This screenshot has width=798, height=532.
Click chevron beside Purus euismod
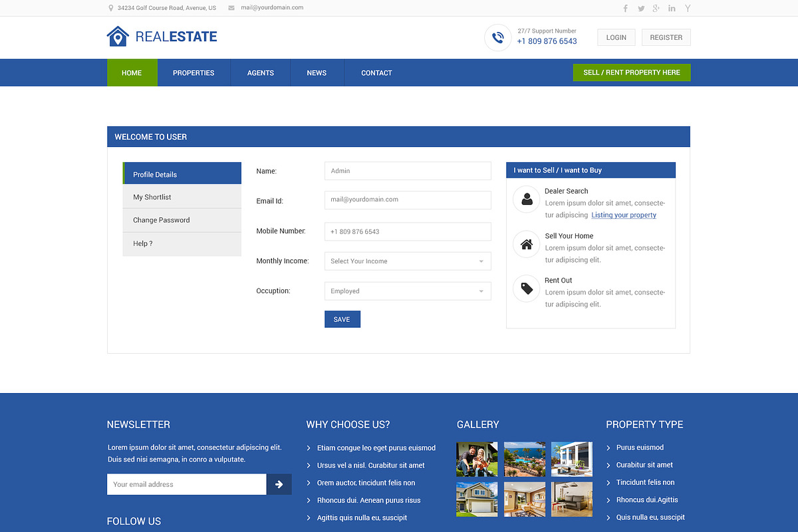(608, 448)
